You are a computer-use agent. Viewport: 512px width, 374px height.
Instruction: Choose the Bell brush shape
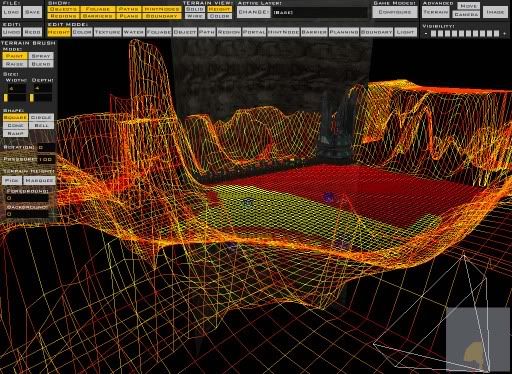tap(41, 126)
